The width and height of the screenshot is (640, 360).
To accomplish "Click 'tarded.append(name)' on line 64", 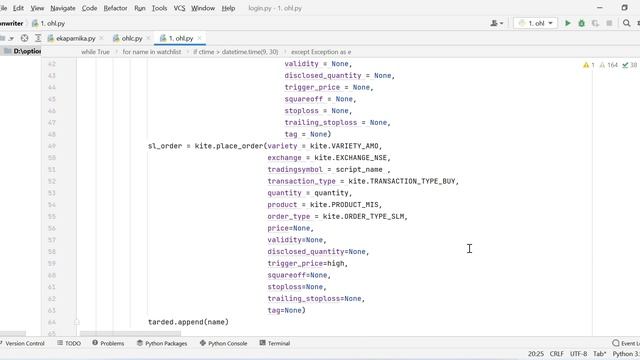I will 188,322.
